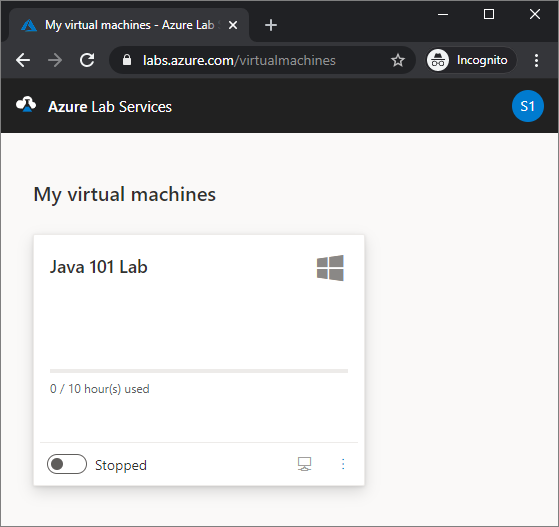Click the Java 101 Lab title
559x527 pixels.
(x=98, y=267)
